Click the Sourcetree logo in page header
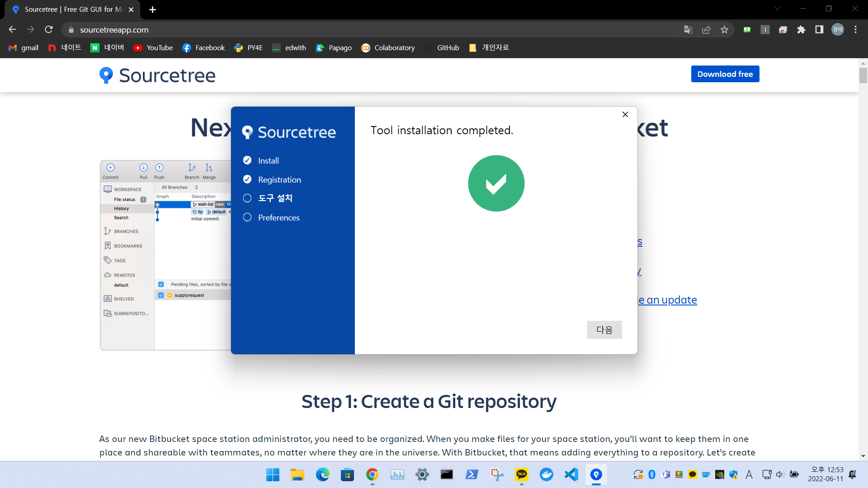This screenshot has width=868, height=488. point(157,75)
